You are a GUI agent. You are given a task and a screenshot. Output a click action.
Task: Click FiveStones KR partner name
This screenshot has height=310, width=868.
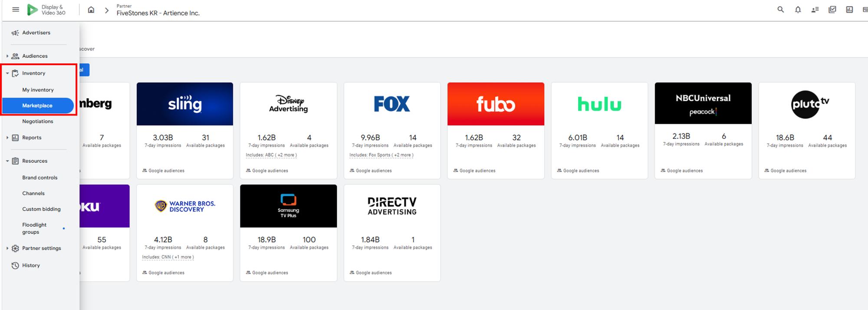[x=158, y=13]
